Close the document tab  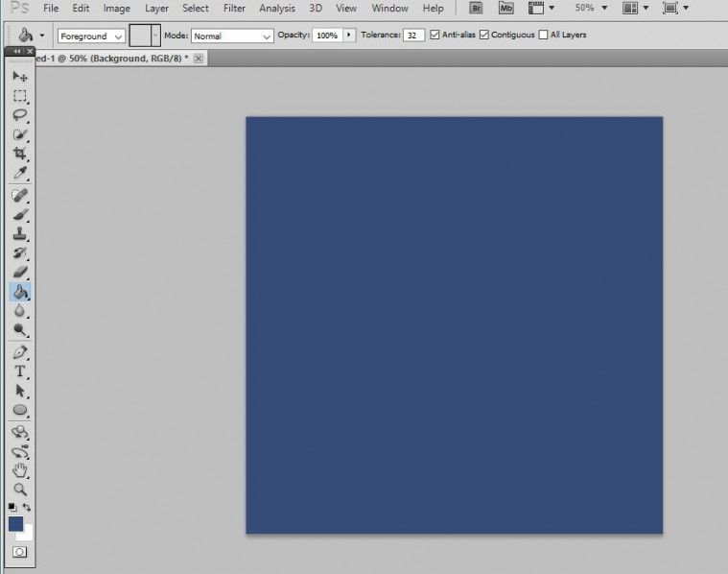click(x=199, y=59)
